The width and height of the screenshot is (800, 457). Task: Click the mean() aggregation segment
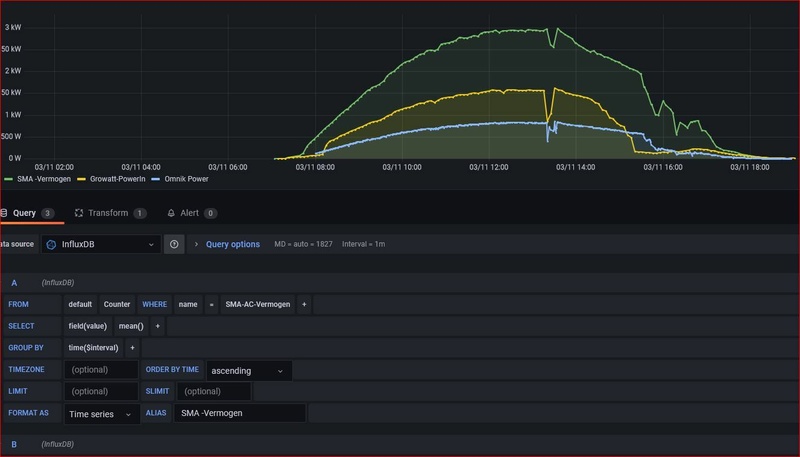(131, 326)
